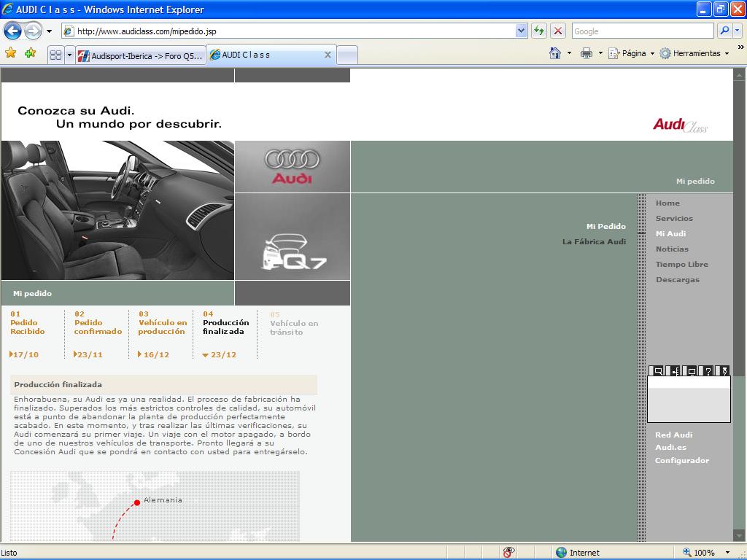Select step 01 Pedido Recibido
This screenshot has width=747, height=560.
28,323
